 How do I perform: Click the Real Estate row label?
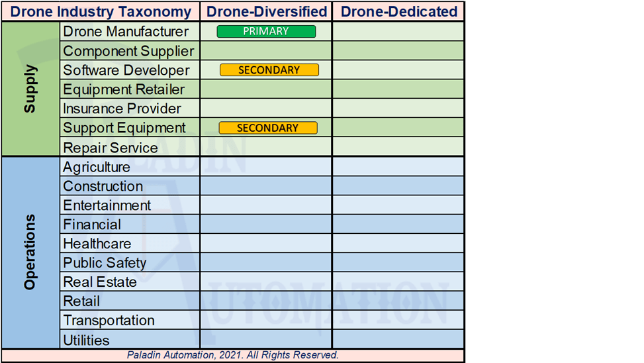coord(100,282)
